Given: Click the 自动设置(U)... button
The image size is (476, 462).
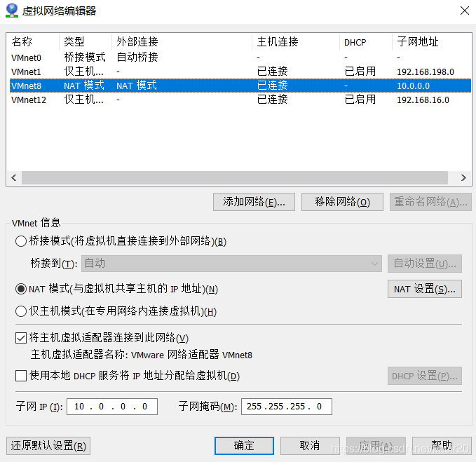Looking at the screenshot, I should 425,264.
